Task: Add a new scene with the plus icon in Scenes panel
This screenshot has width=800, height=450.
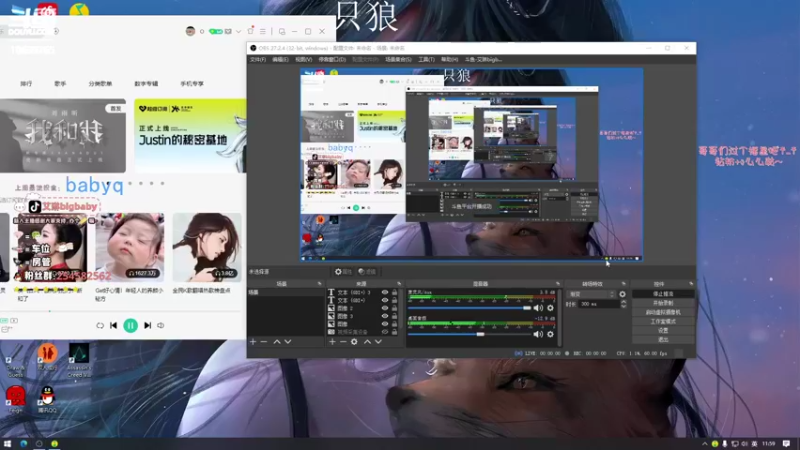Action: click(x=253, y=341)
